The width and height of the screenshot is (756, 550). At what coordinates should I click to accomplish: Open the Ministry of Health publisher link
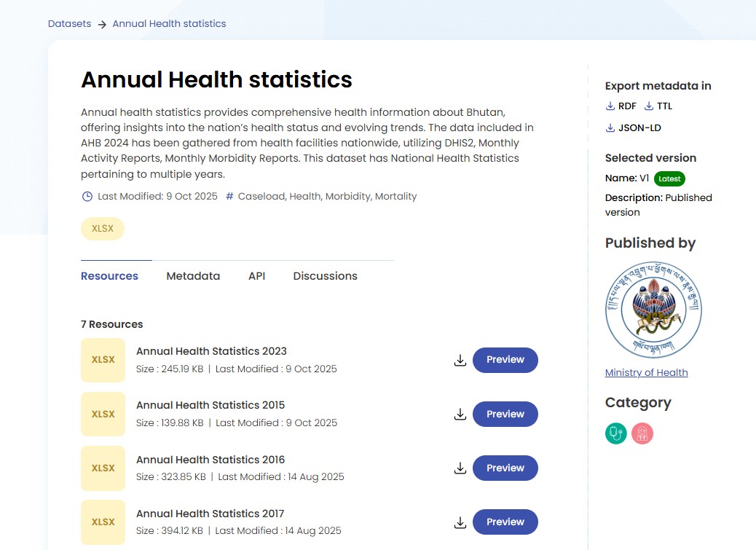coord(646,372)
